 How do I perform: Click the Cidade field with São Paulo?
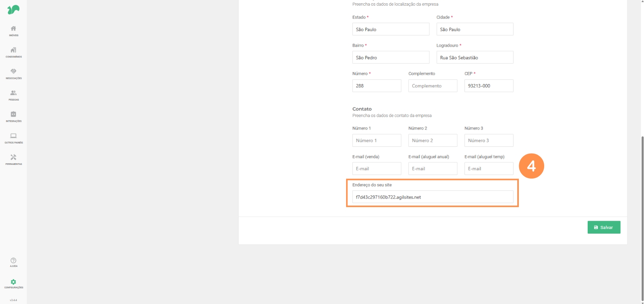point(475,29)
